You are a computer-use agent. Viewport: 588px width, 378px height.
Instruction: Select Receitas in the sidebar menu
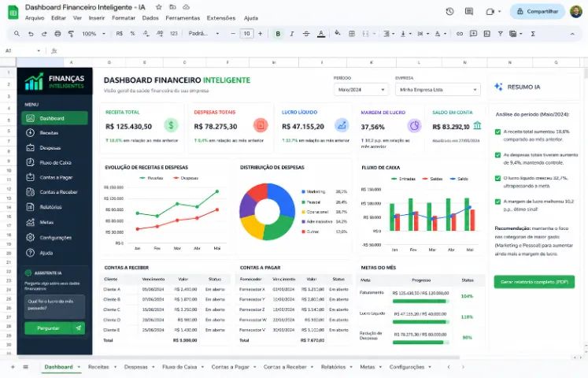(49, 133)
